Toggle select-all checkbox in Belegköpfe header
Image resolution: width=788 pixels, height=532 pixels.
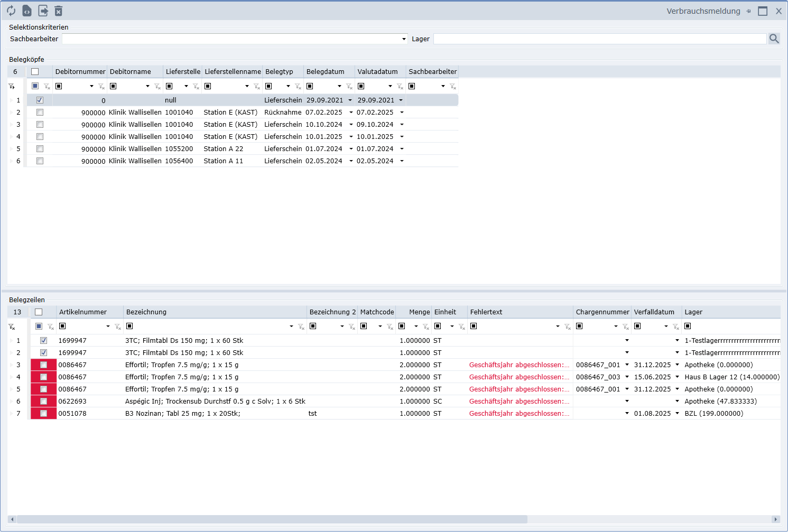(x=35, y=72)
